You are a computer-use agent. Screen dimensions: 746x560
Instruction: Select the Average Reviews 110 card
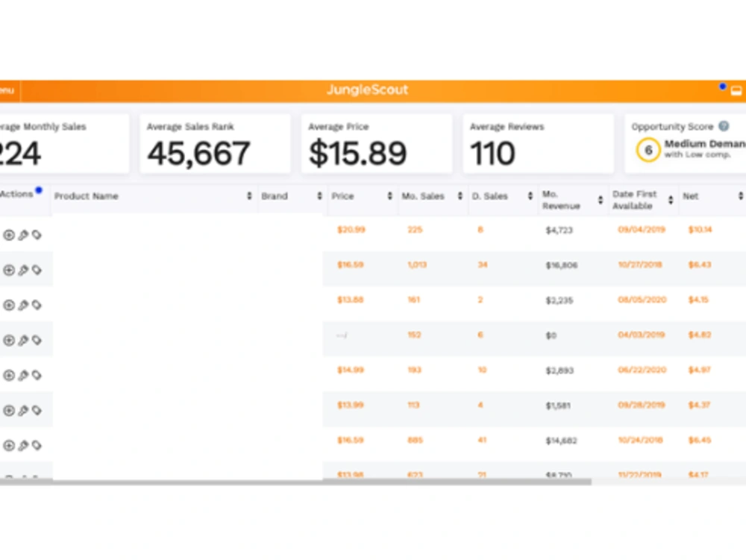point(538,144)
